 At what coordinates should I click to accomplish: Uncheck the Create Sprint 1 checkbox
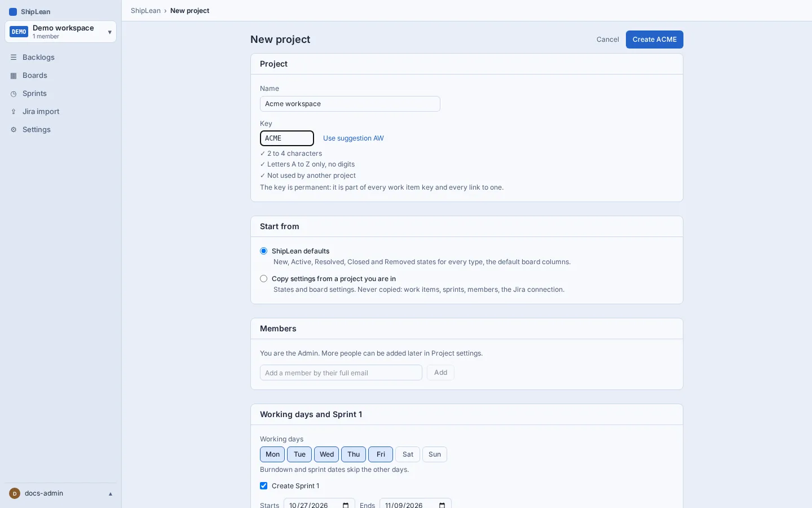click(263, 486)
